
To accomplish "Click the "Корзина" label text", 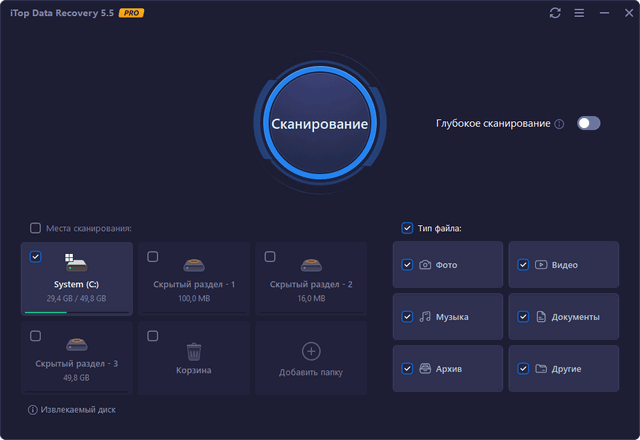I will click(x=194, y=370).
